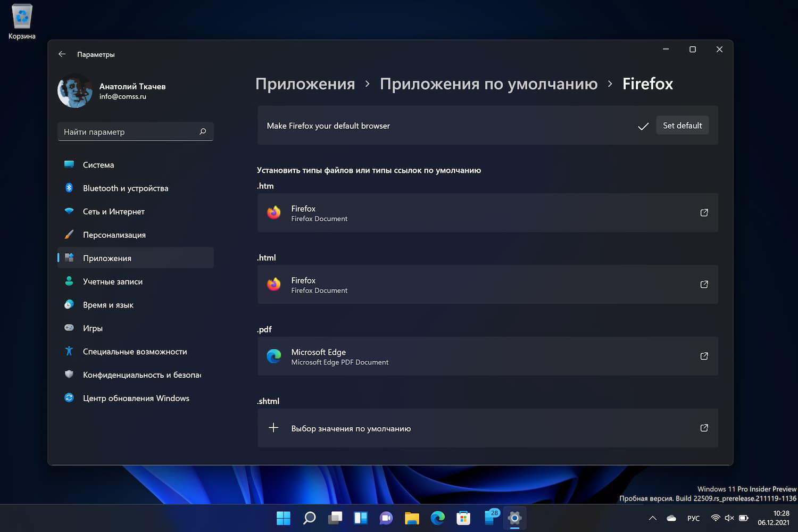Click external-link icon in .htm row

pos(704,213)
